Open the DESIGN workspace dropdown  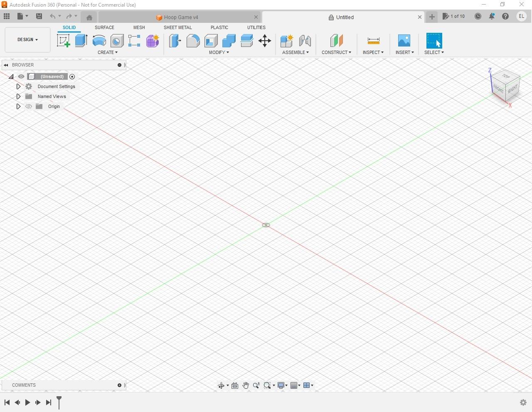click(x=27, y=39)
